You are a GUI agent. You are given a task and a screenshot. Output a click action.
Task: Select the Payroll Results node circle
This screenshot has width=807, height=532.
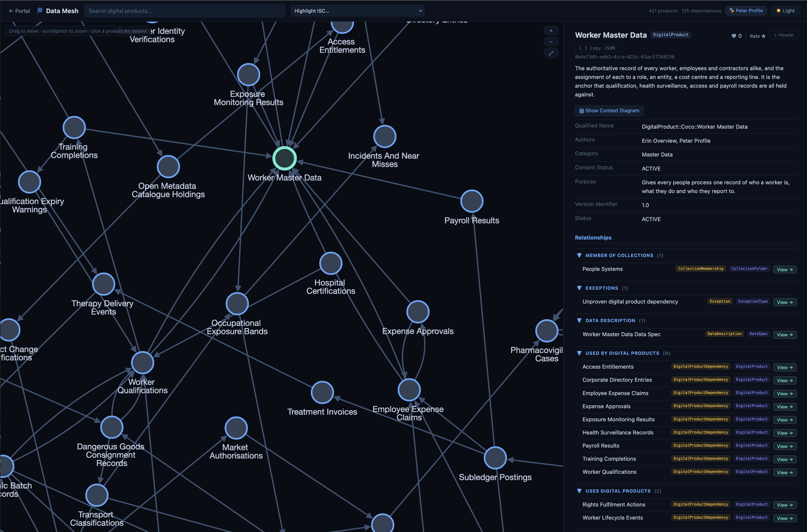[472, 201]
